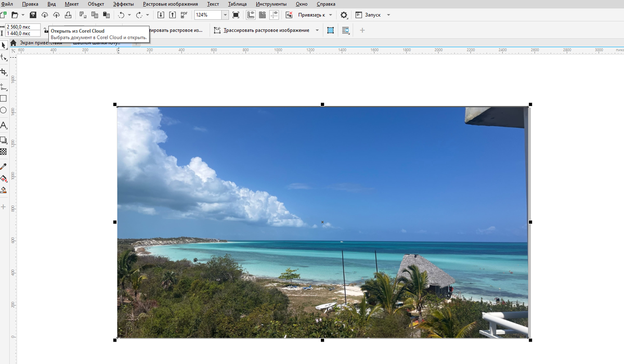Select the Eyedropper tool
The height and width of the screenshot is (364, 624).
tap(3, 166)
